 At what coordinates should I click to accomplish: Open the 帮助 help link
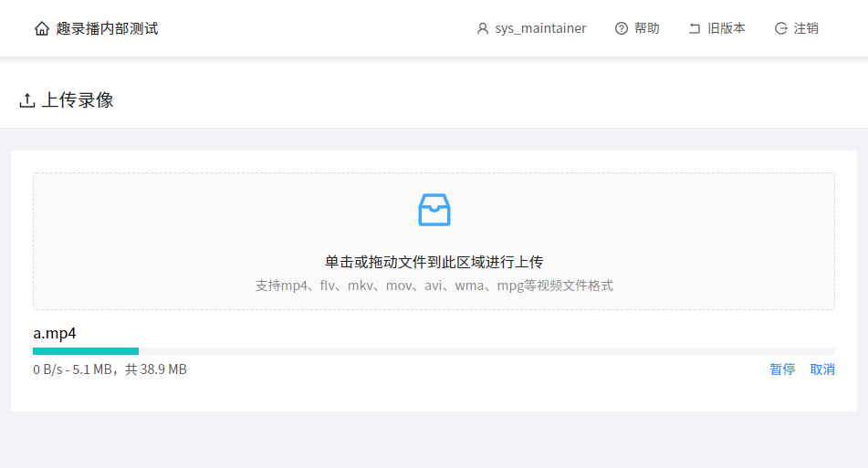point(646,28)
